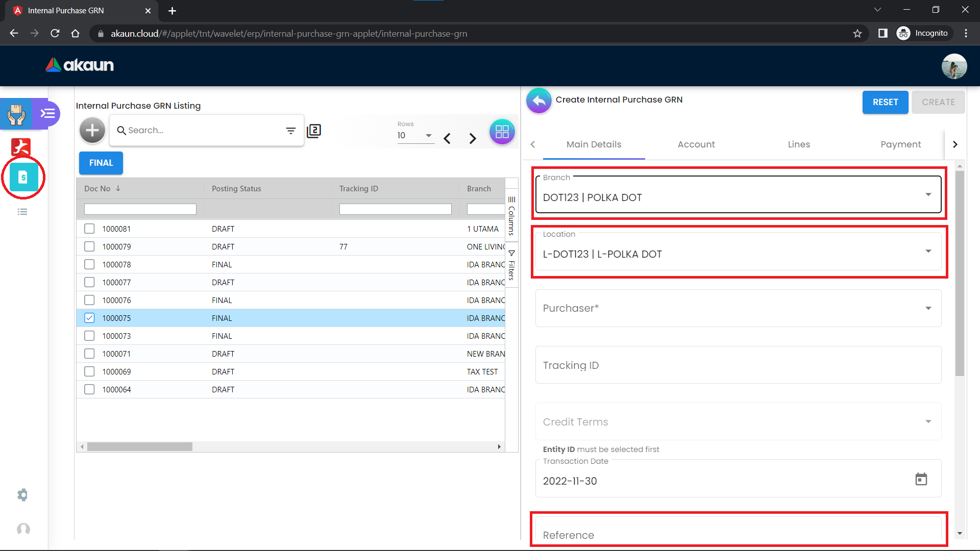Click the purple back arrow icon
The width and height of the screenshot is (980, 551).
click(x=538, y=101)
